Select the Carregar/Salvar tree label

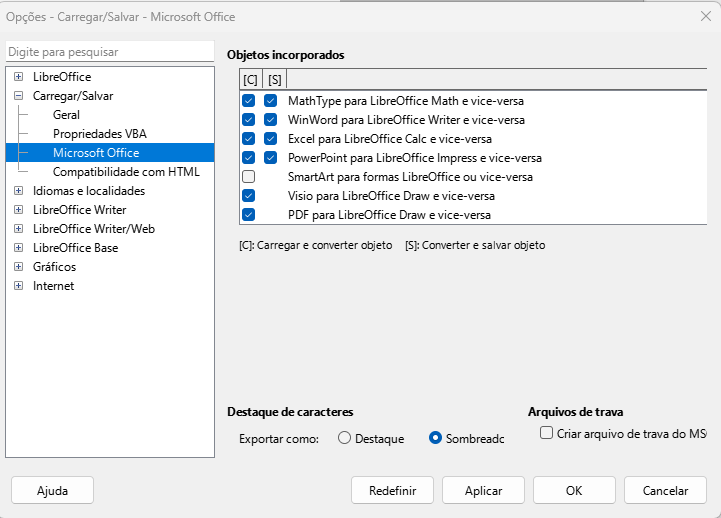click(x=73, y=96)
